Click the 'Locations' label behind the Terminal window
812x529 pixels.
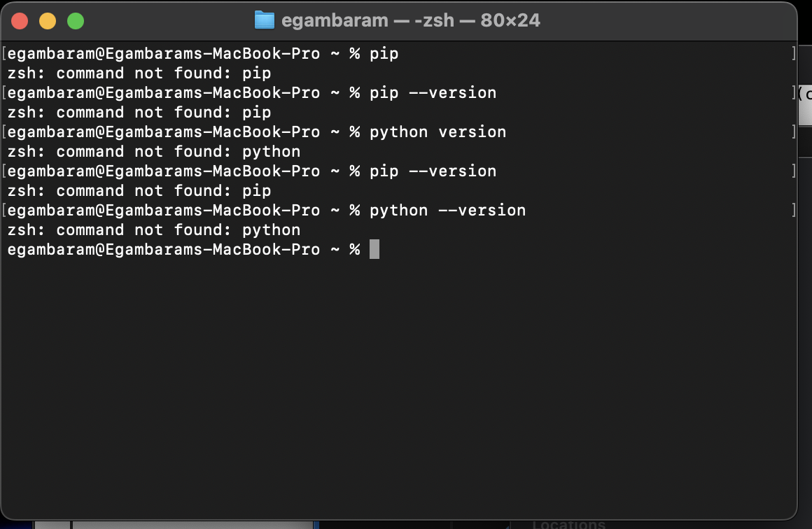[568, 524]
